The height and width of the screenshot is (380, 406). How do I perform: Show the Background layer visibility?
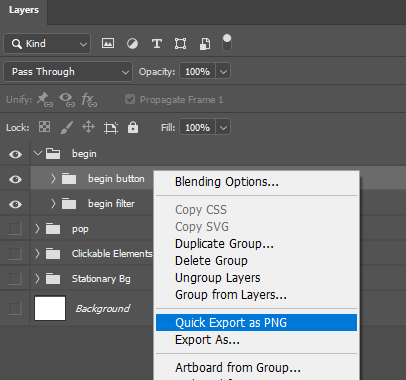(x=15, y=308)
